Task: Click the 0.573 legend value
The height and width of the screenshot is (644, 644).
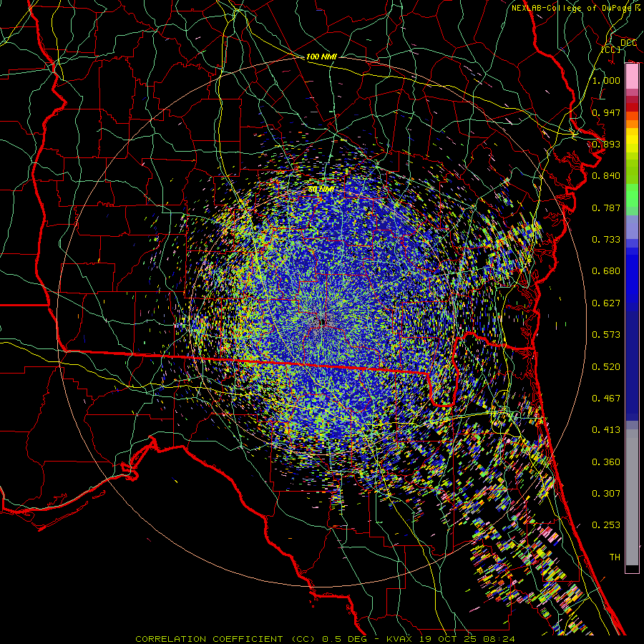Action: [x=606, y=335]
